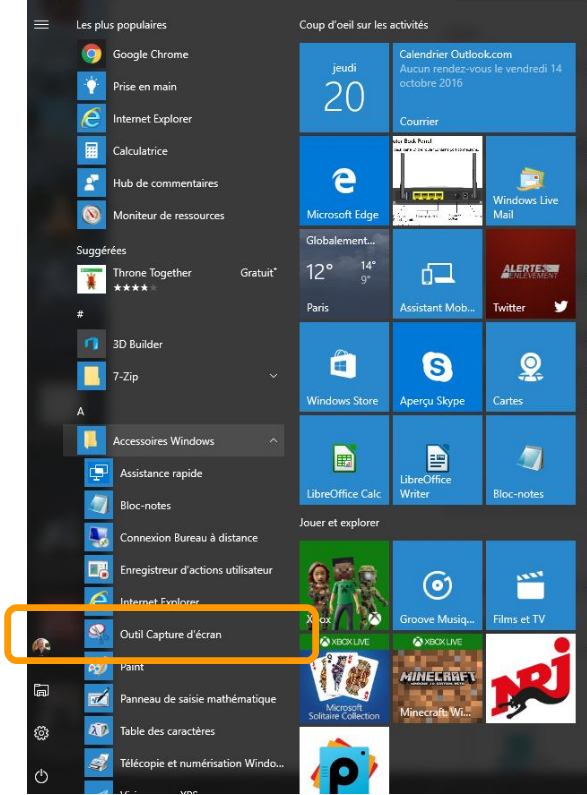Open Minecraft Windows 10 tile
This screenshot has height=795, width=587.
437,678
